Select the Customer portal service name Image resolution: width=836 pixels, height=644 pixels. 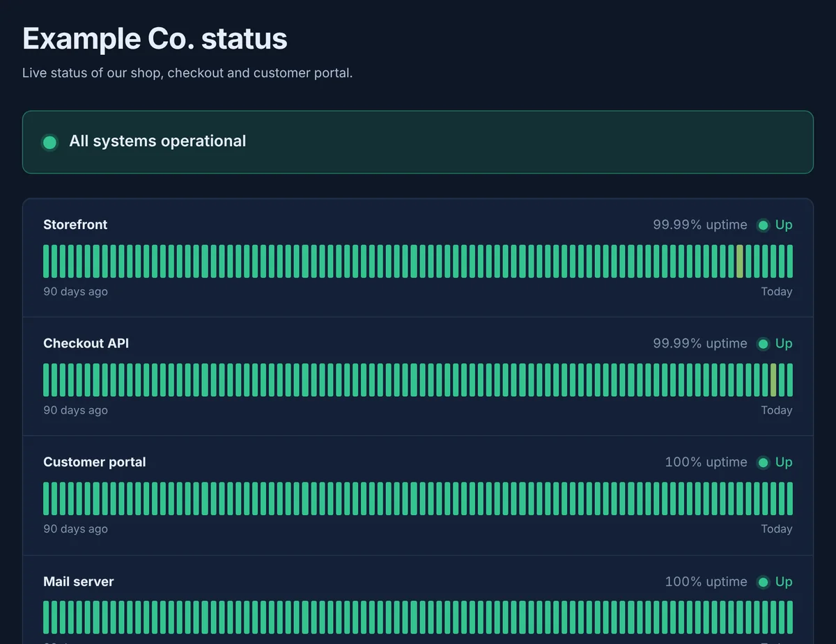(95, 462)
